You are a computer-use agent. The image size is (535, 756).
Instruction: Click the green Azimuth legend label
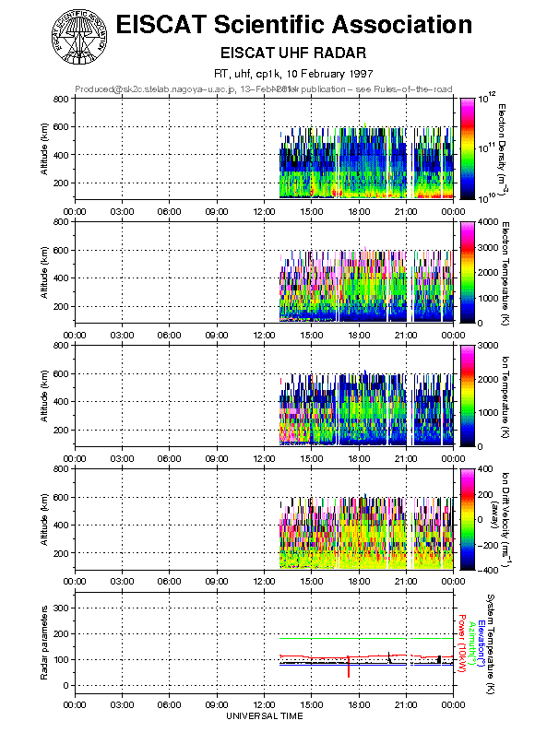(471, 643)
